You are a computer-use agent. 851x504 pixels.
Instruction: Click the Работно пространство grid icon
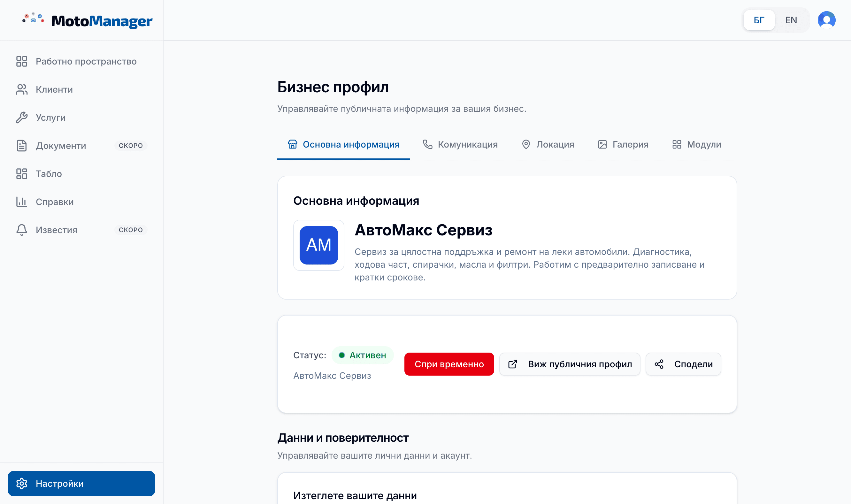point(22,61)
